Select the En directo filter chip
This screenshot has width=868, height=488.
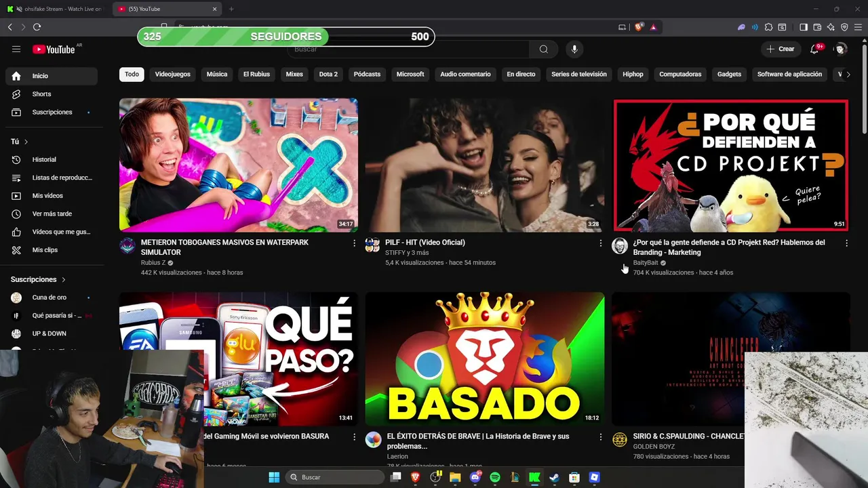521,75
